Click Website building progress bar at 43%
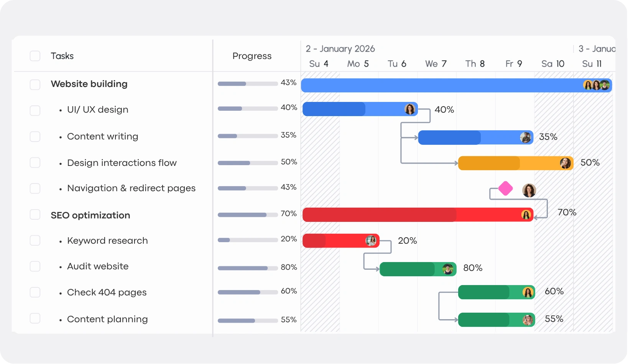The width and height of the screenshot is (628, 364). pos(248,84)
